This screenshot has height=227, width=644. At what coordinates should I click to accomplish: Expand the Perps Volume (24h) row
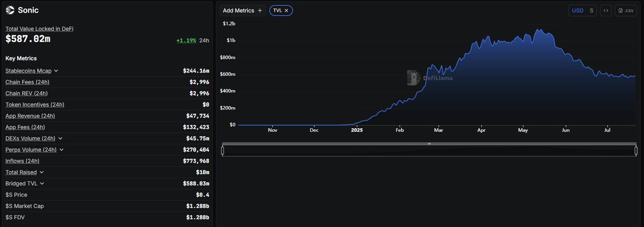(x=62, y=150)
